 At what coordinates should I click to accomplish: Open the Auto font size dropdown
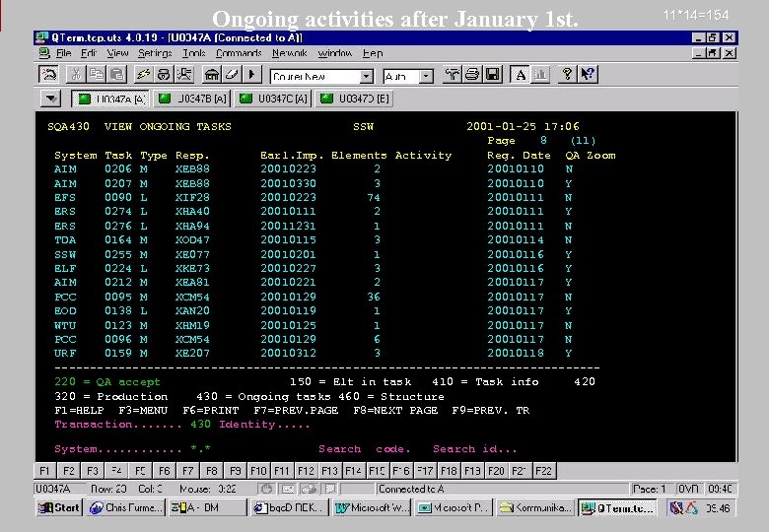426,77
